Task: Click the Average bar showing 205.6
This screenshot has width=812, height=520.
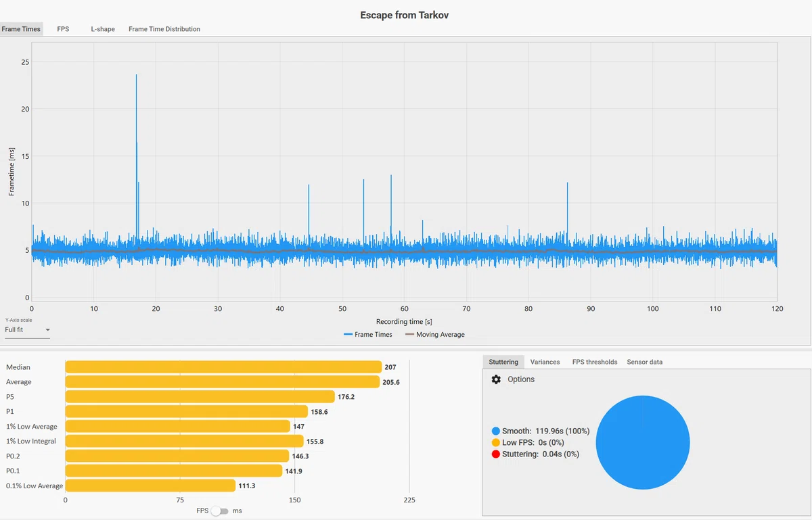Action: (x=222, y=382)
